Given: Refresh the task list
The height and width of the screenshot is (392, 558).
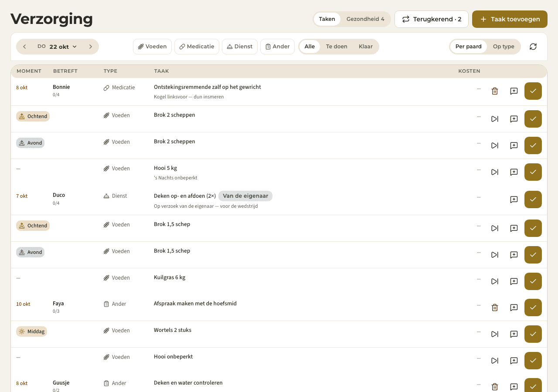Looking at the screenshot, I should pyautogui.click(x=533, y=47).
